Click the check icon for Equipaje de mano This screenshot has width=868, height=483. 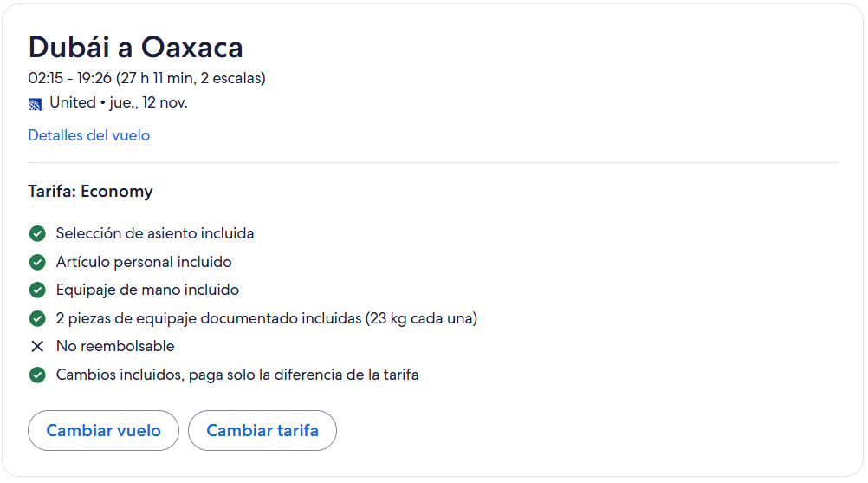(37, 290)
